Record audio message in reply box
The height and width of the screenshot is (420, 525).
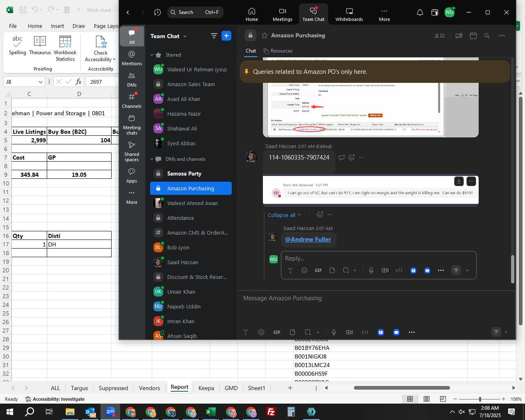coord(371,270)
